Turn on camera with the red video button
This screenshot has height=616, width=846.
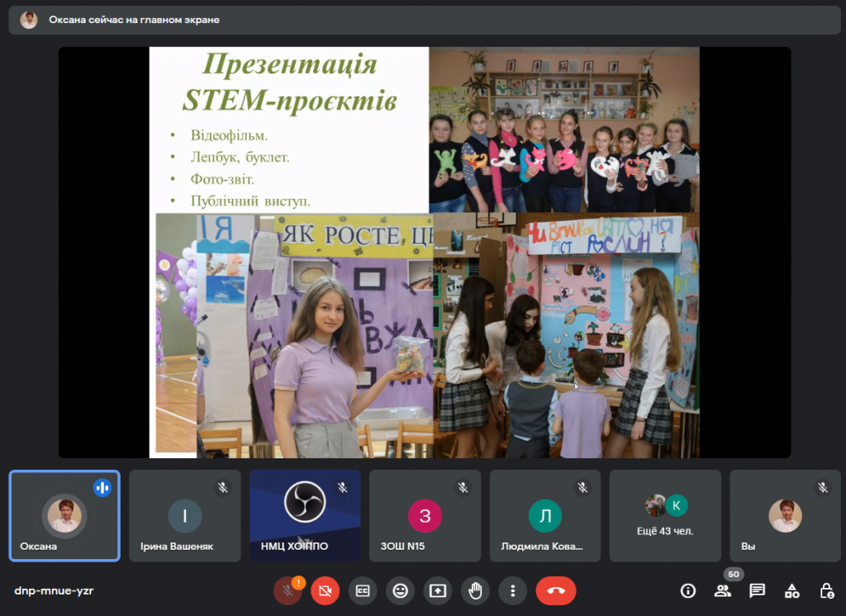pos(325,590)
